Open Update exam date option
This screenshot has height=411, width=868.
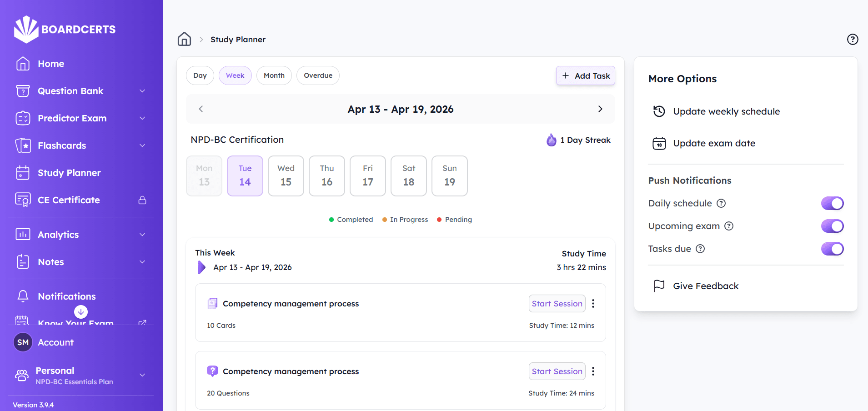point(713,143)
